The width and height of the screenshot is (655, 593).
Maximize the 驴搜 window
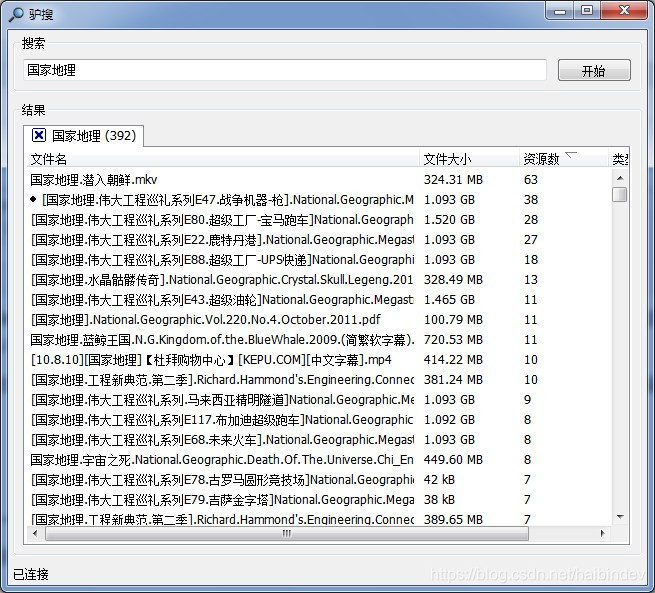(x=587, y=10)
